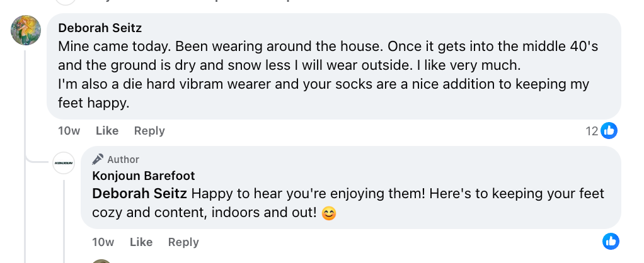Click Deborah Seitz's profile picture
This screenshot has width=644, height=263.
tap(26, 30)
